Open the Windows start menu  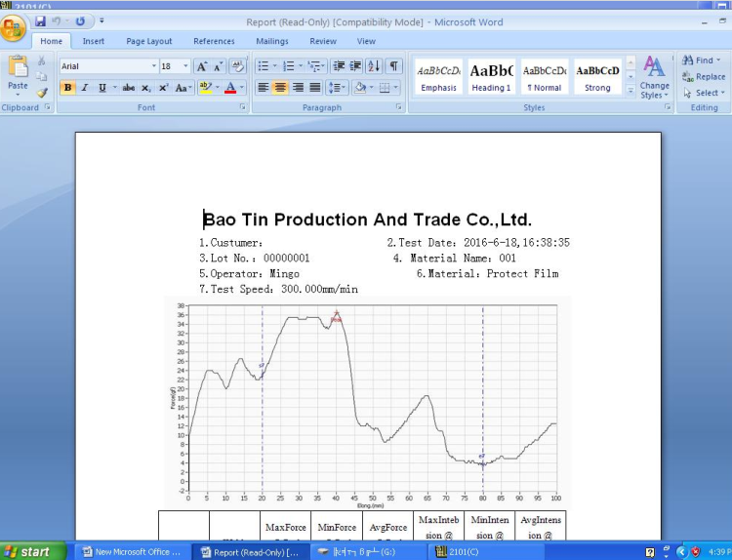[32, 551]
